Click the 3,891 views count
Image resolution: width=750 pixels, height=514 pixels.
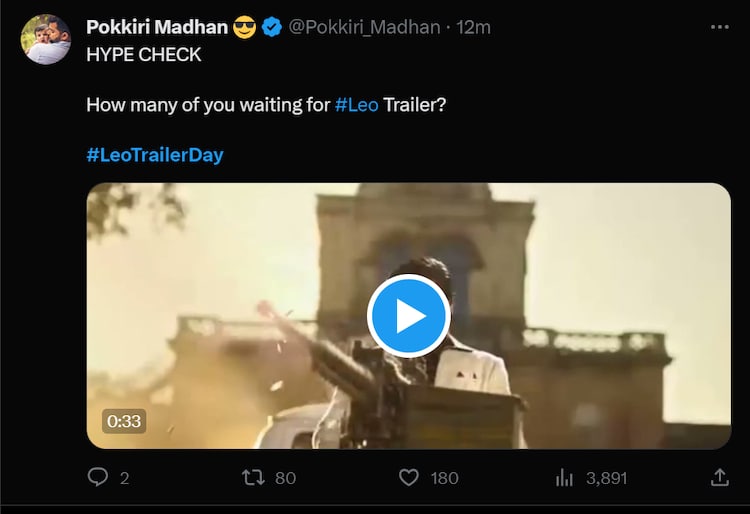point(606,478)
